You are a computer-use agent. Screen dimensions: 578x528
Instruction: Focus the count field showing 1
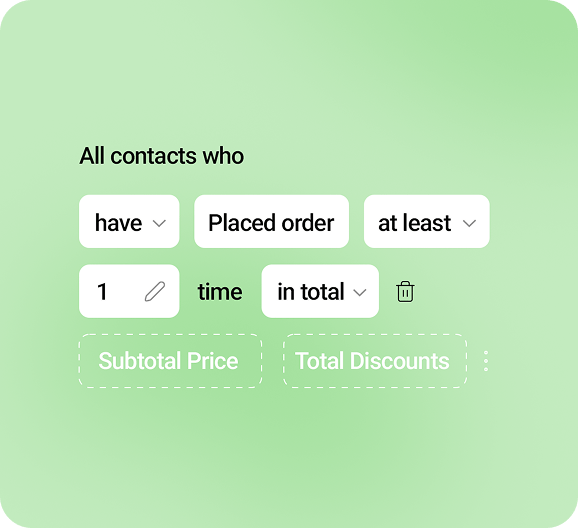pyautogui.click(x=129, y=291)
